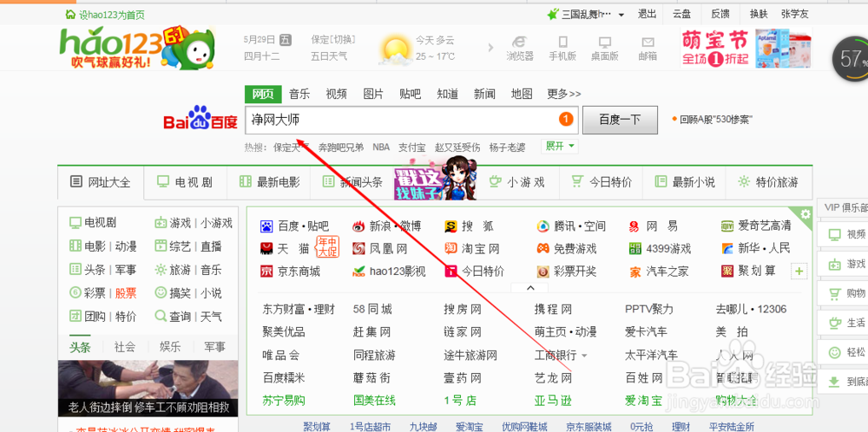This screenshot has width=868, height=432.
Task: Open 百度·贴吧 site link
Action: tap(294, 226)
